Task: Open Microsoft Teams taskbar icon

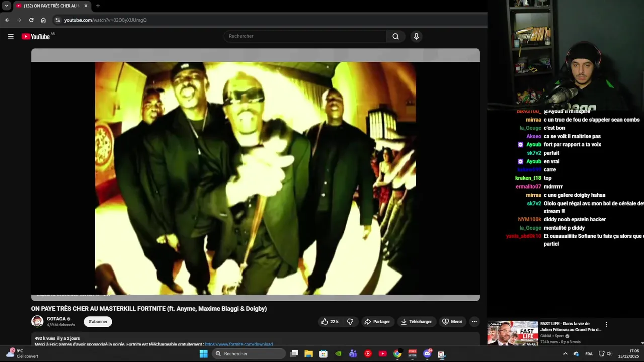Action: (x=353, y=354)
